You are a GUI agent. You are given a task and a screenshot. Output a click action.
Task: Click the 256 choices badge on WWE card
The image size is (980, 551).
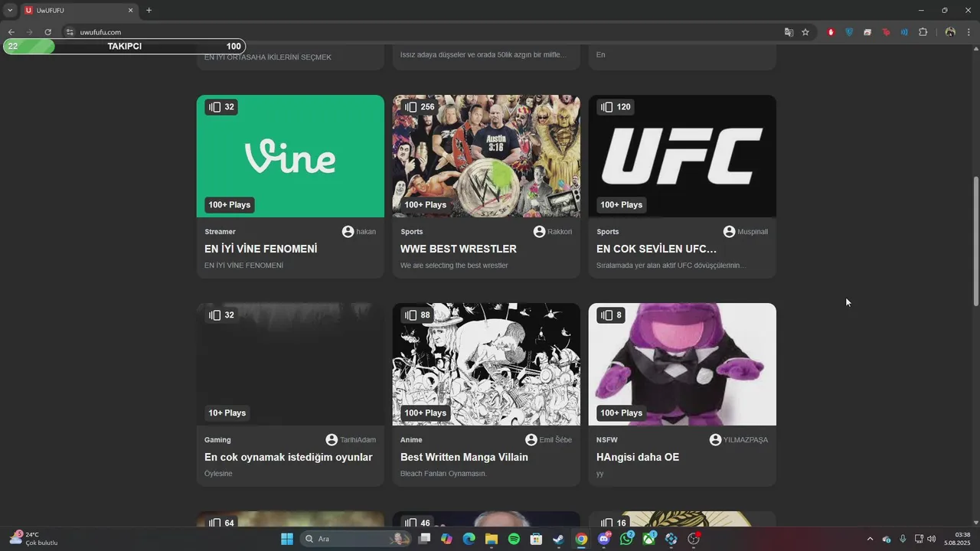tap(420, 107)
